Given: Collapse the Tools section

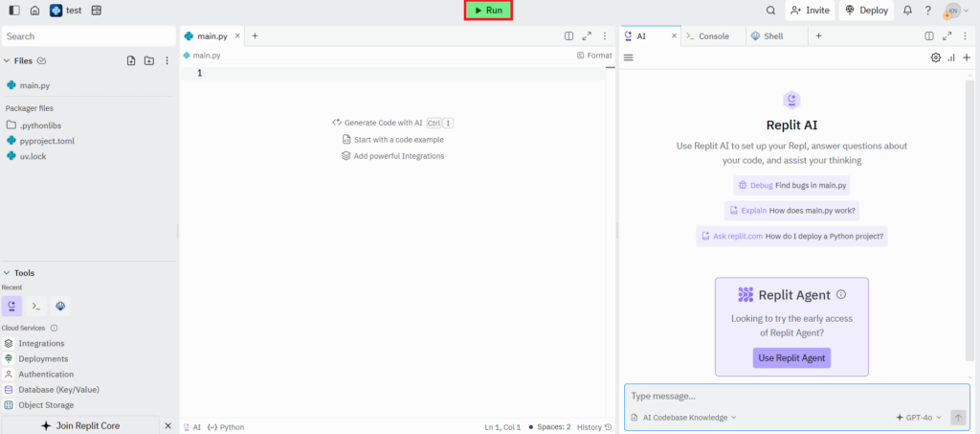Looking at the screenshot, I should tap(7, 273).
